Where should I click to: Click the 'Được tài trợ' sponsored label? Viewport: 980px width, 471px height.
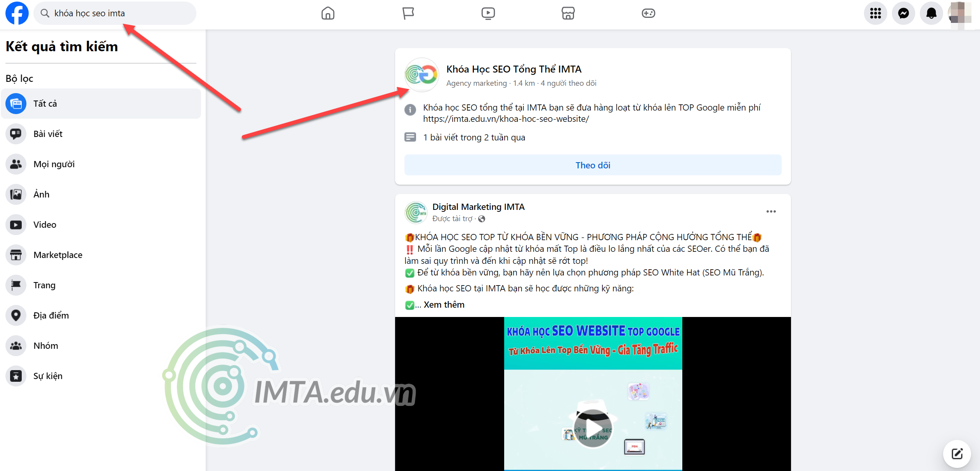coord(452,219)
